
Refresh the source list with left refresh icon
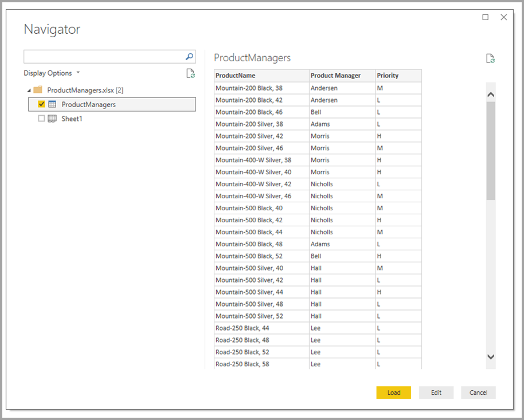point(190,73)
